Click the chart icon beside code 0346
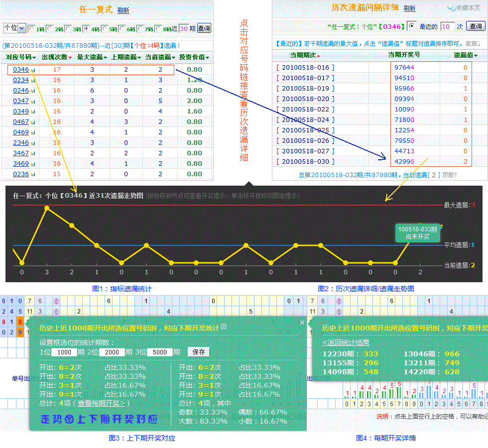Screen dimensions: 488x448 (x=33, y=70)
